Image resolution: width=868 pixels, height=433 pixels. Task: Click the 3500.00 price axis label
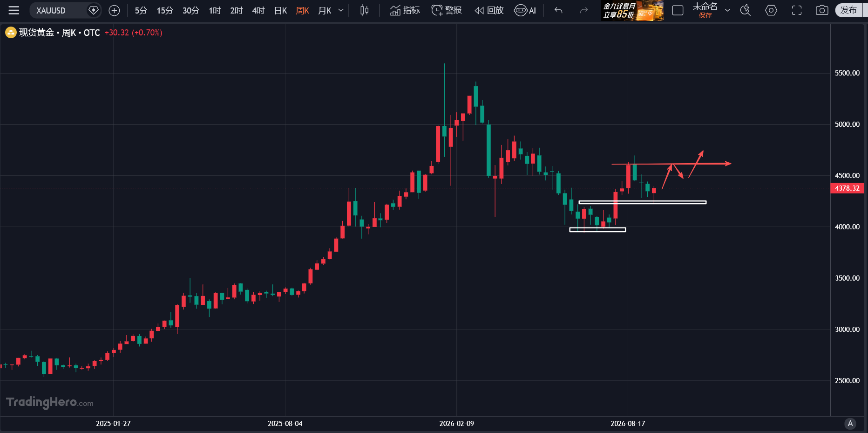point(847,278)
